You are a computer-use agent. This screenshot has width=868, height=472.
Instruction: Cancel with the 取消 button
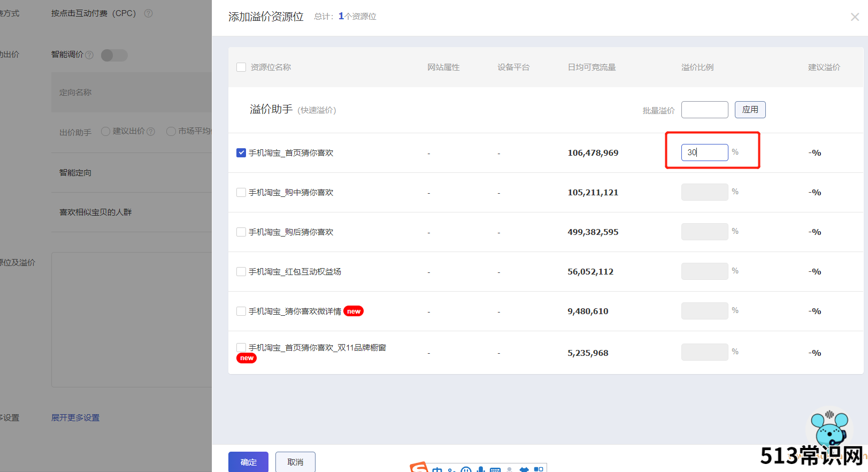[295, 462]
